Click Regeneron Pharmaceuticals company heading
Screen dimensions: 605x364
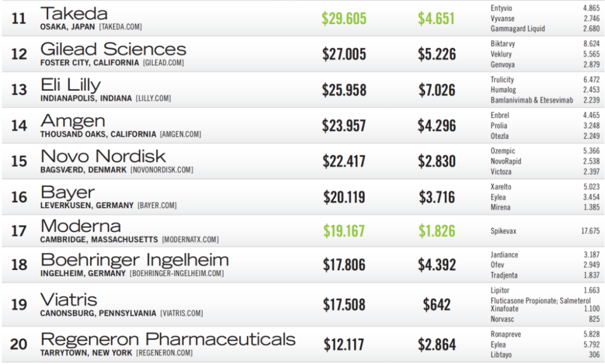coord(168,339)
